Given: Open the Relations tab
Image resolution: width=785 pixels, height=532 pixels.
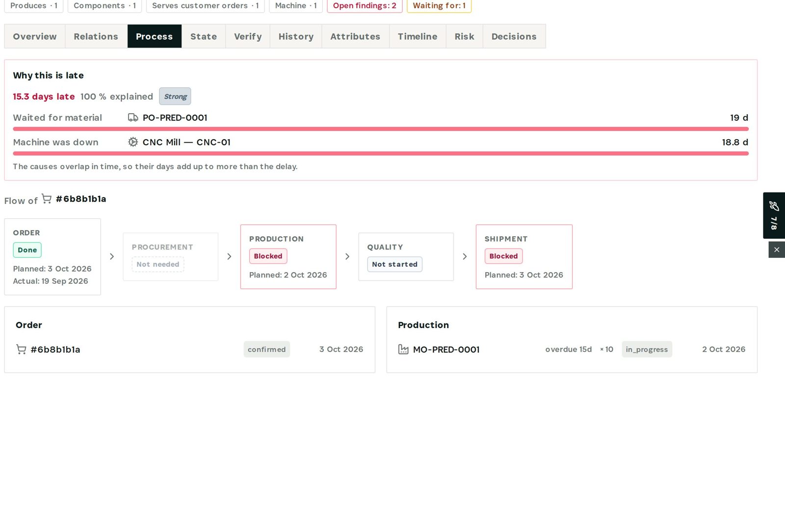Looking at the screenshot, I should pyautogui.click(x=96, y=36).
